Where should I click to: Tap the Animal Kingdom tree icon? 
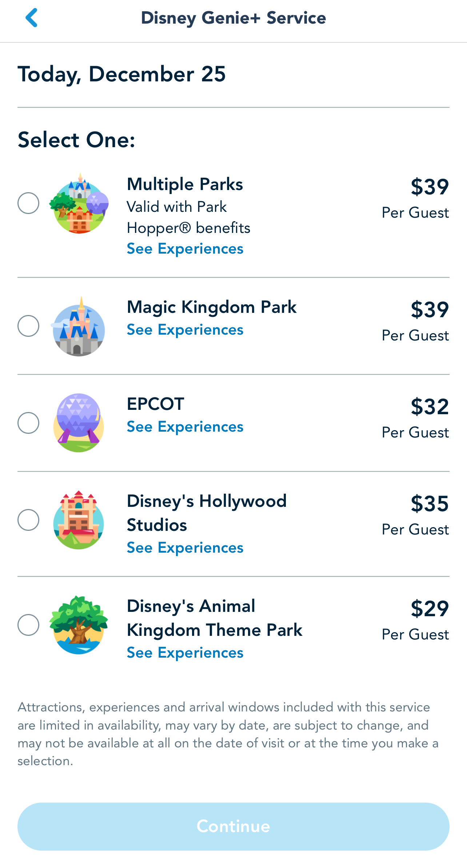tap(79, 625)
